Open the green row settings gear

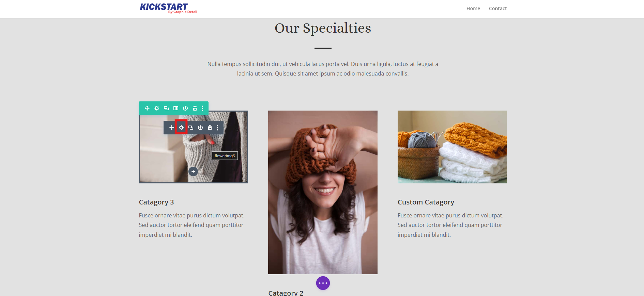pyautogui.click(x=157, y=108)
